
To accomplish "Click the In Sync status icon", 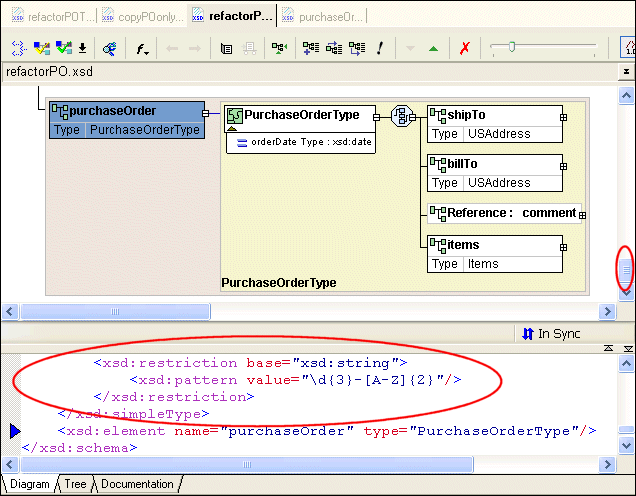I will click(x=527, y=333).
